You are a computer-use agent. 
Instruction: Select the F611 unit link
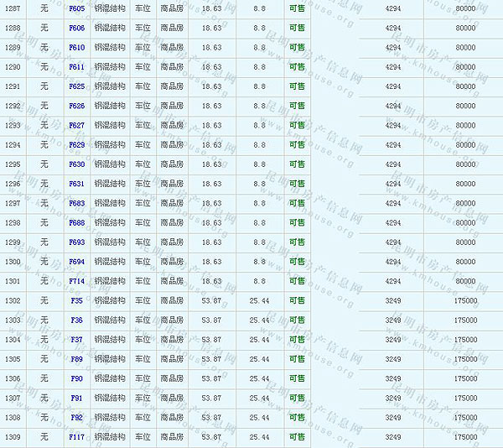coord(76,67)
